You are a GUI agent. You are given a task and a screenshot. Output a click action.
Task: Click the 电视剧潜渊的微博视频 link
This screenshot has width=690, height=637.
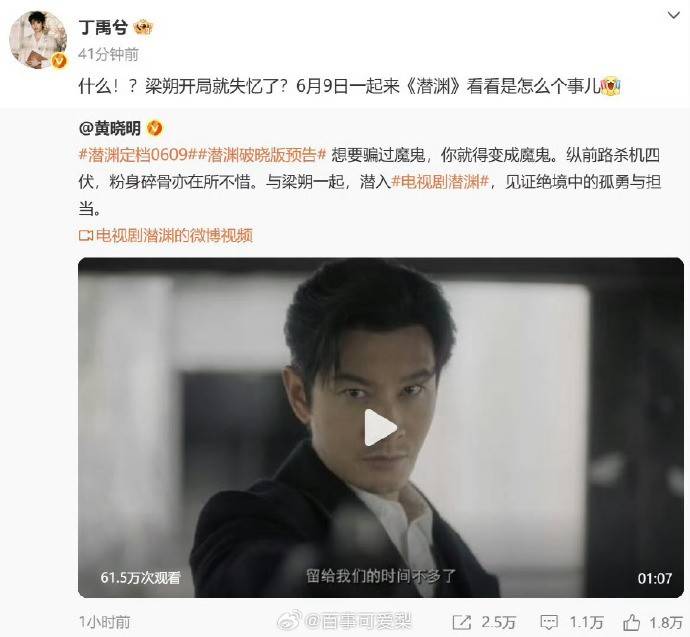point(174,235)
